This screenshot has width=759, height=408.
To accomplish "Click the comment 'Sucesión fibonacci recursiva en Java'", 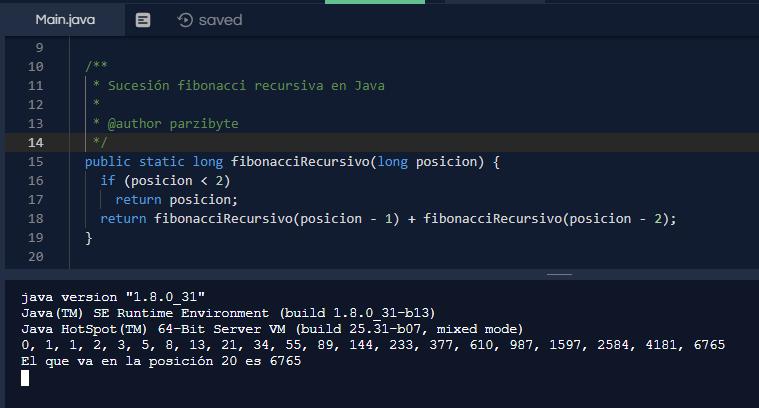I will (246, 86).
